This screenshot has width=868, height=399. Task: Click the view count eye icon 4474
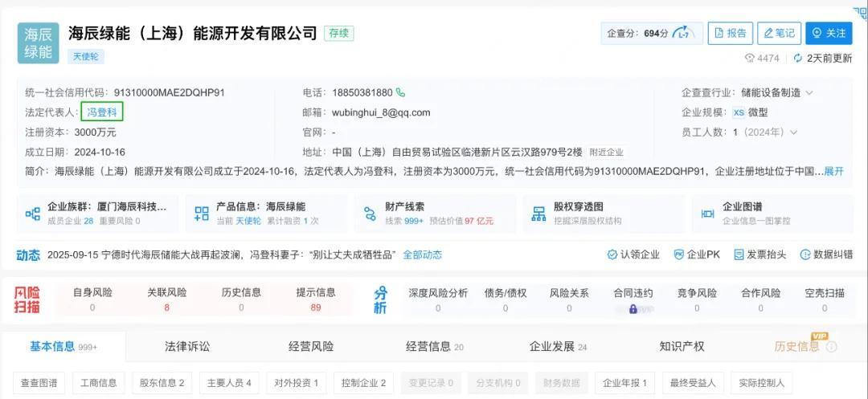click(x=750, y=58)
